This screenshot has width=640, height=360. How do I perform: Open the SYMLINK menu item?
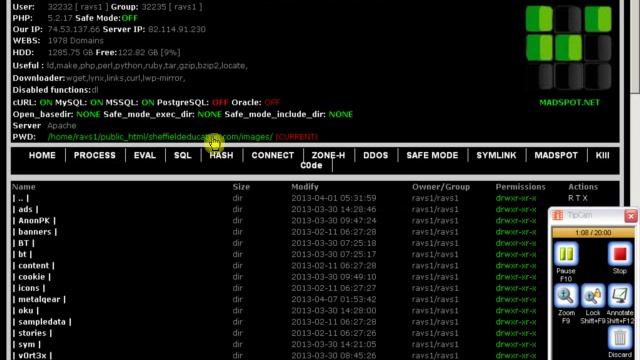(496, 155)
